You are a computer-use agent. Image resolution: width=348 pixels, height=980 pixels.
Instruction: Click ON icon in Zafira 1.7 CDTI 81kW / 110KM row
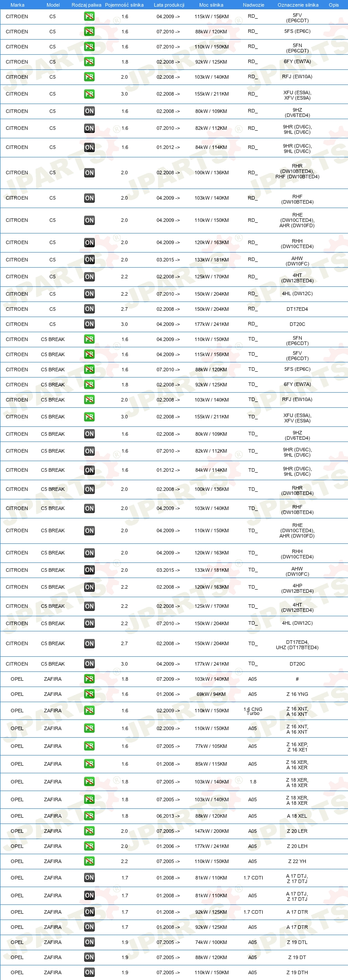(x=89, y=878)
